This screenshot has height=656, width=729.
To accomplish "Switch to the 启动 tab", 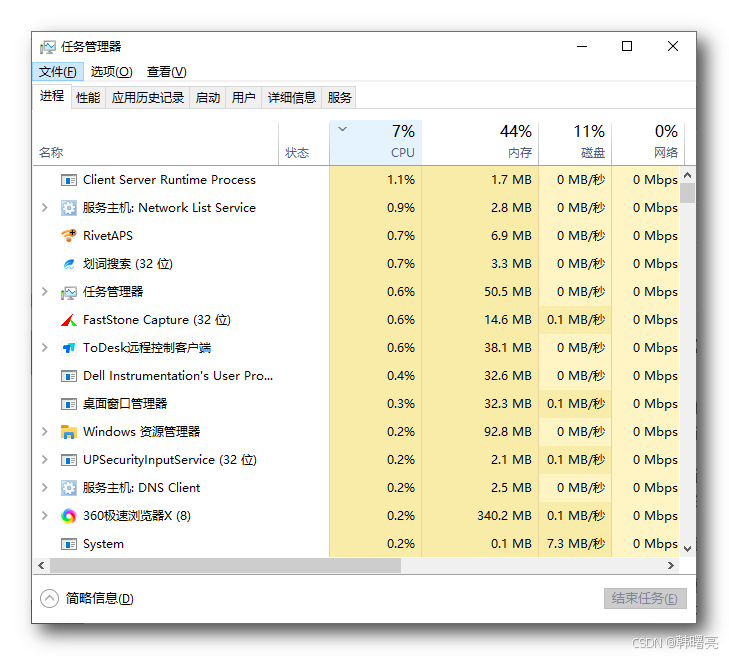I will (207, 98).
